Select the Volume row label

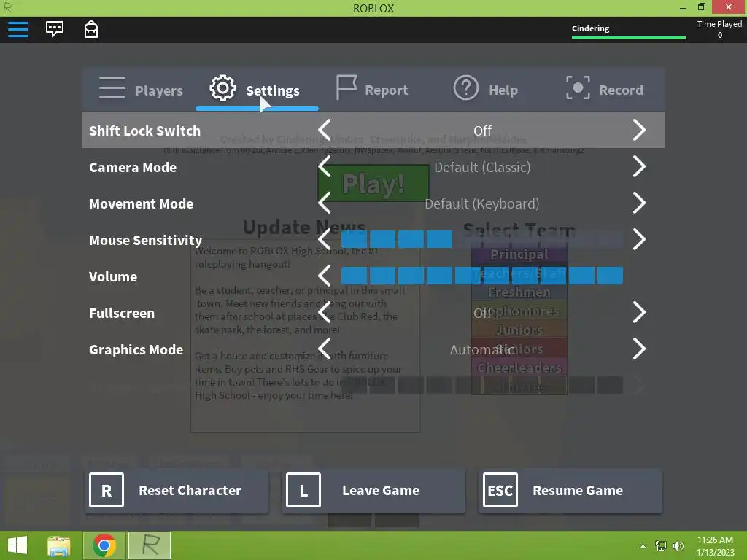[x=113, y=276]
